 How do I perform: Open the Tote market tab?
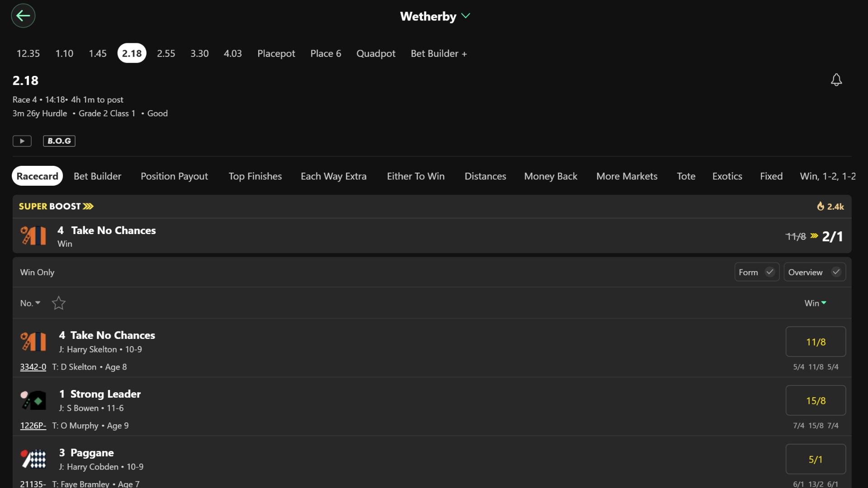tap(686, 176)
